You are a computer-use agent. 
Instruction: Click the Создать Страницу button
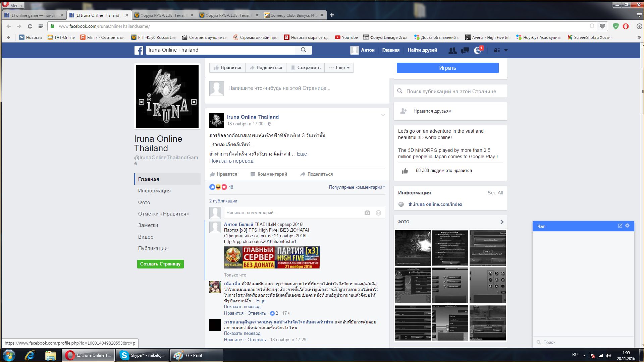click(x=160, y=264)
